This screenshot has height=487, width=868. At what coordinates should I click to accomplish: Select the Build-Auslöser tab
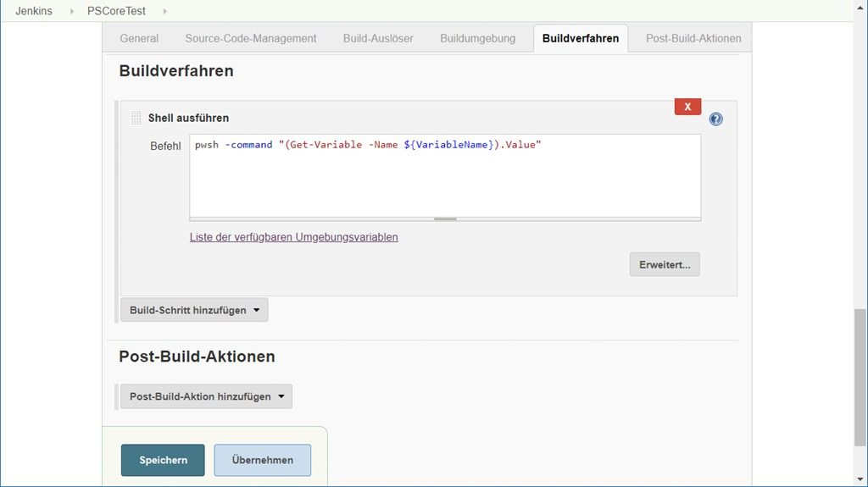pyautogui.click(x=378, y=38)
